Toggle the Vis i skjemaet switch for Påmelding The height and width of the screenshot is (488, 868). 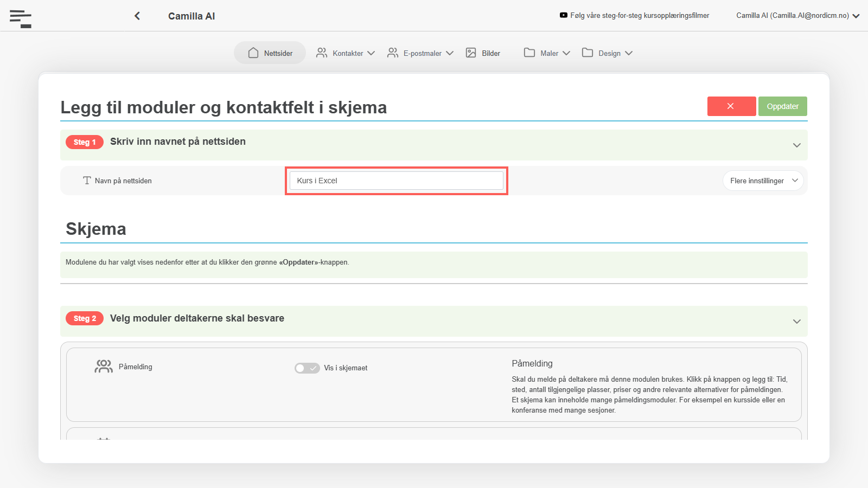coord(307,368)
